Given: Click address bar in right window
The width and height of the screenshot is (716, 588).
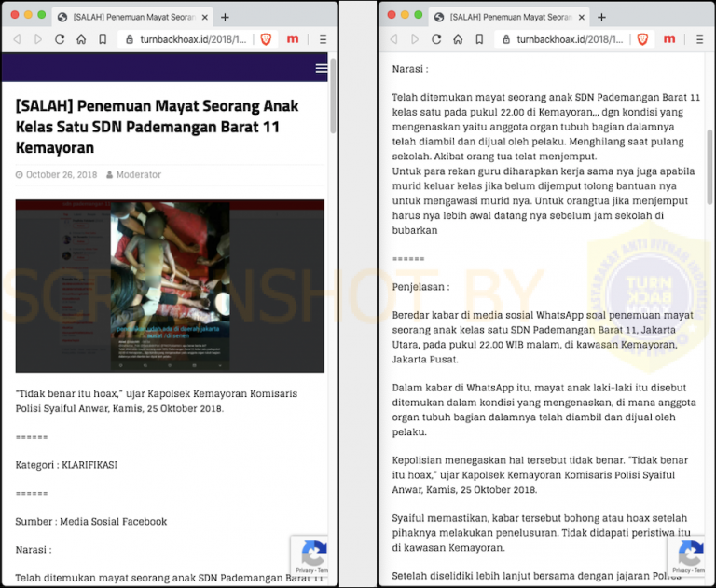Looking at the screenshot, I should (x=570, y=40).
